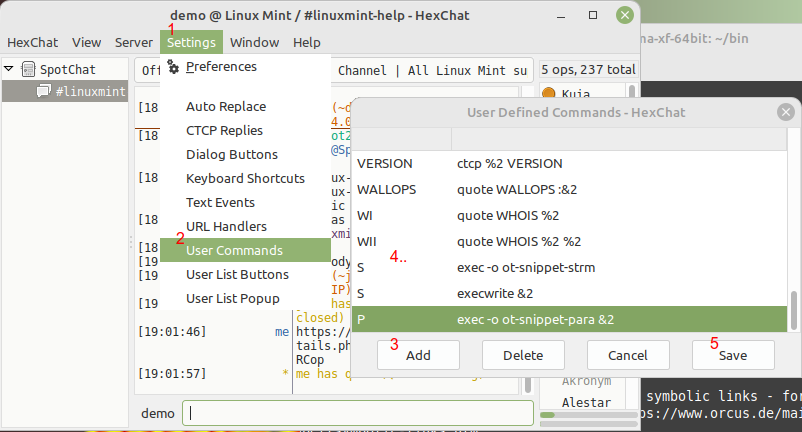Minimize the HexChat window
This screenshot has width=802, height=432.
[561, 16]
